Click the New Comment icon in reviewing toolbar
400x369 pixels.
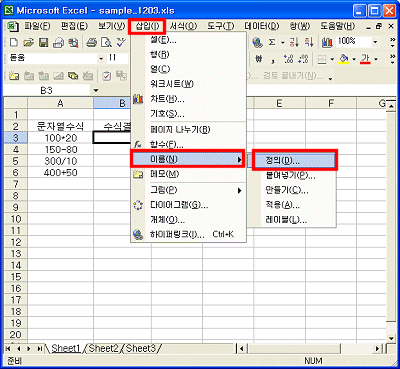[x=14, y=76]
